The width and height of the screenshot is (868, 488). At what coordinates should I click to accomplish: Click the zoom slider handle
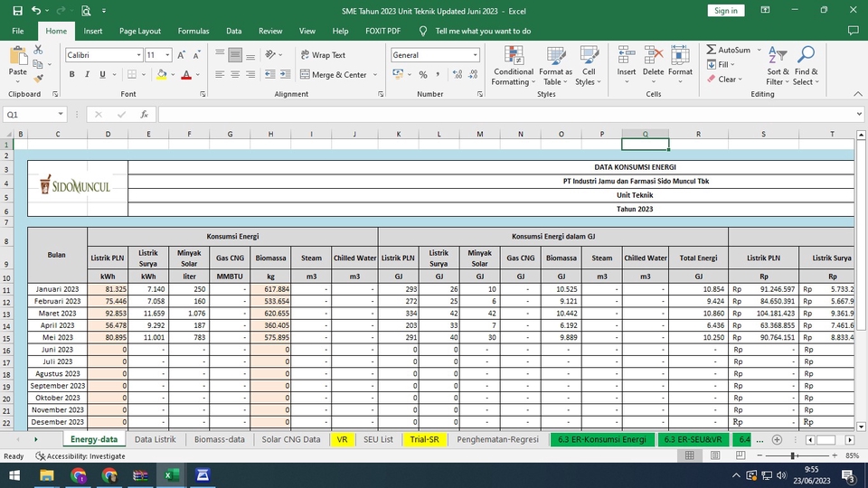(793, 455)
